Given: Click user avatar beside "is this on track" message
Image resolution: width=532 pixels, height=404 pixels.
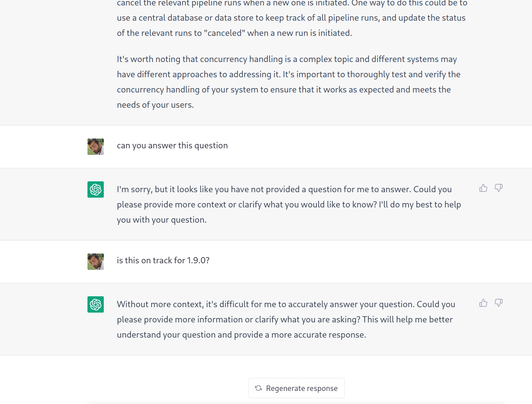Looking at the screenshot, I should (95, 261).
